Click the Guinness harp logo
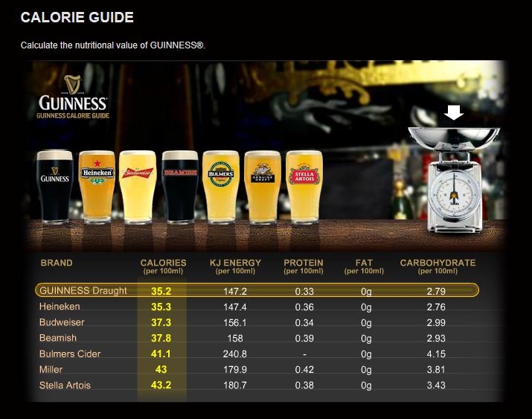532x419 pixels. click(72, 84)
